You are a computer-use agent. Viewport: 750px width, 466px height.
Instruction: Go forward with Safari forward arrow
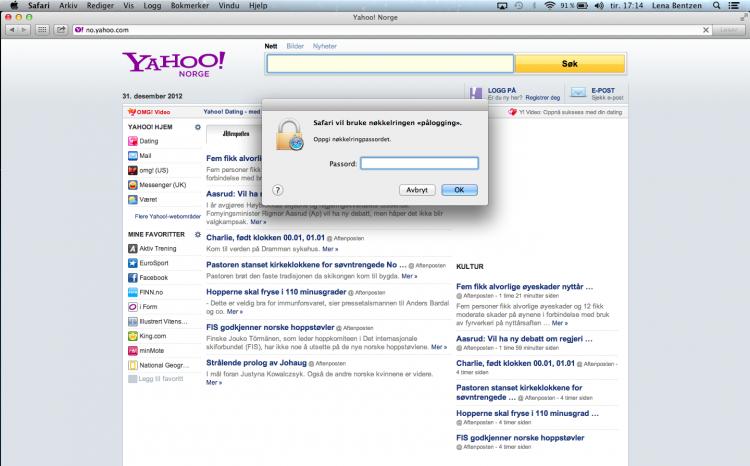coord(23,30)
